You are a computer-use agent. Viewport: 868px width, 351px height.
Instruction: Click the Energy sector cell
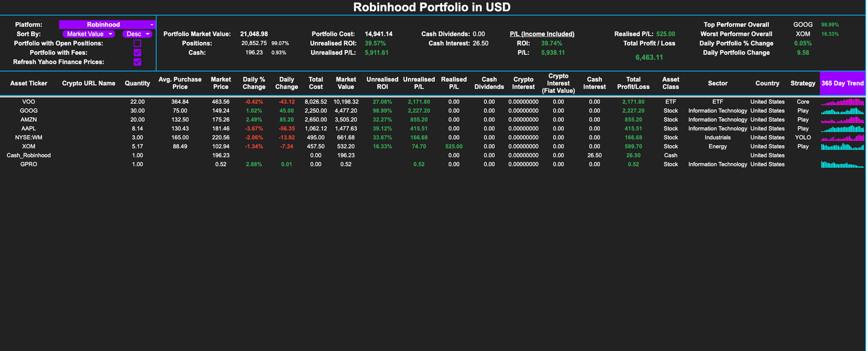coord(718,146)
